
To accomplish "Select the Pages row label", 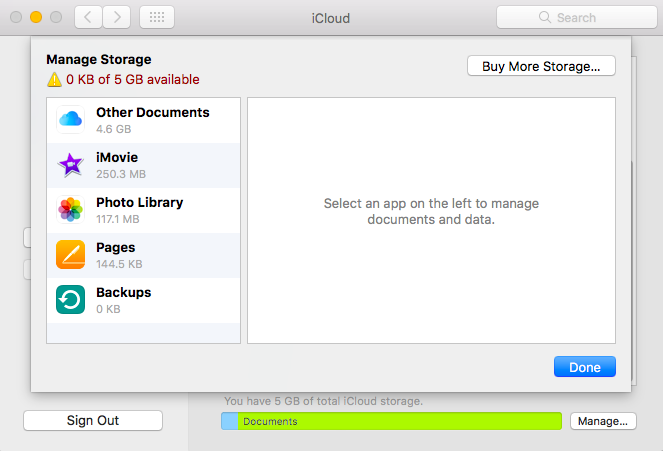I will pos(115,248).
